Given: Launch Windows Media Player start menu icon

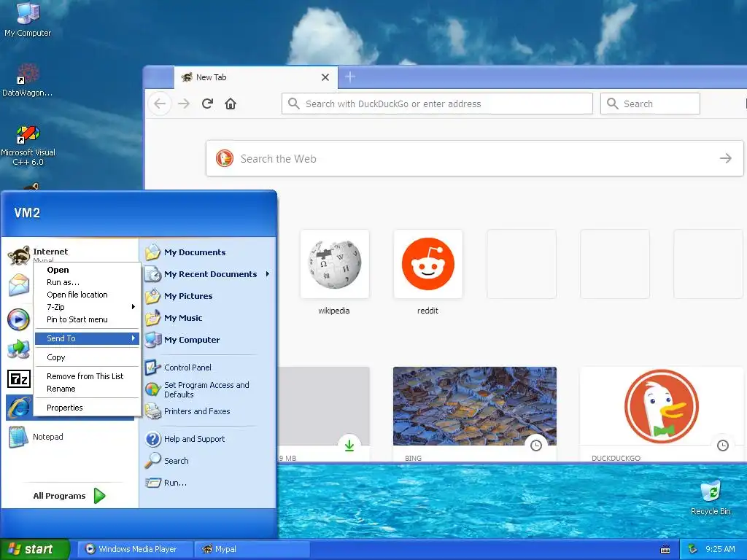Looking at the screenshot, I should (18, 319).
